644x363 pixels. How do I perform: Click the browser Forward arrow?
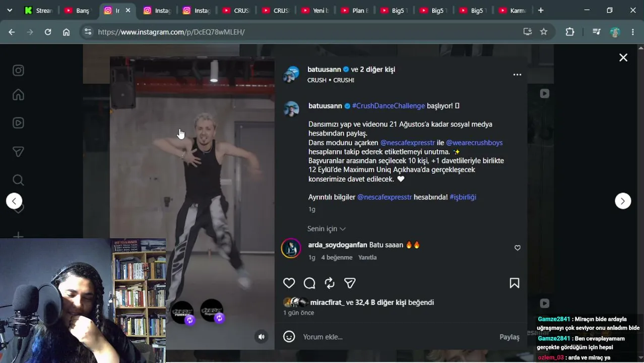click(x=30, y=32)
